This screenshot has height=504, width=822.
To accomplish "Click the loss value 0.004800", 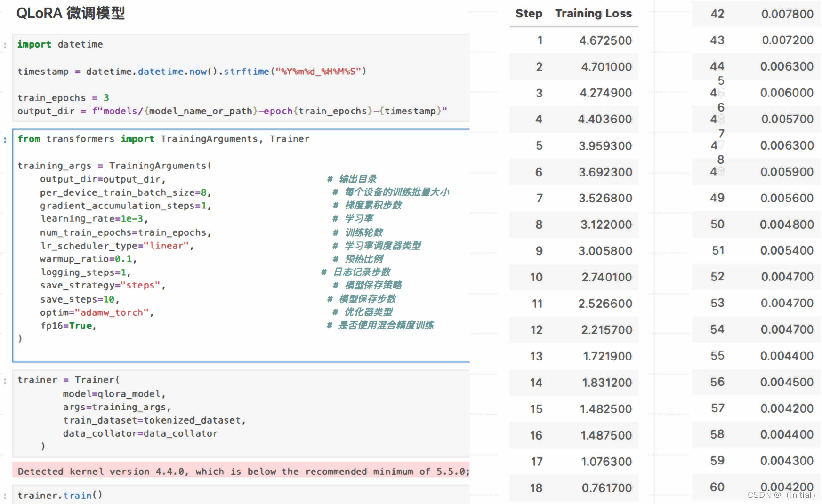I will pyautogui.click(x=787, y=224).
